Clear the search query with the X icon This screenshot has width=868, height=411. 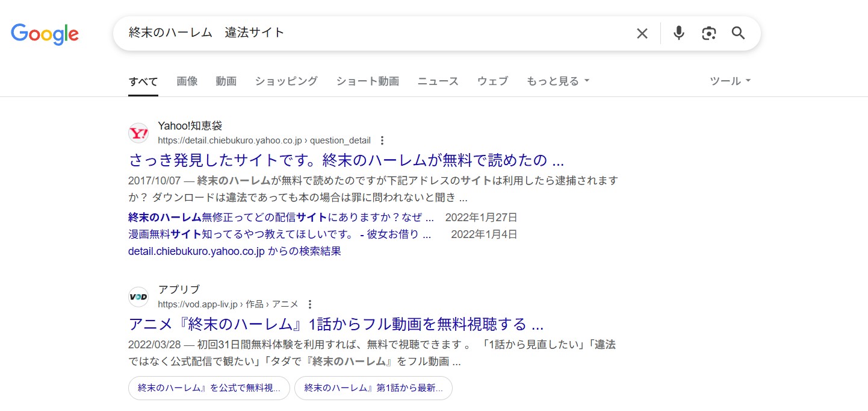[x=642, y=33]
